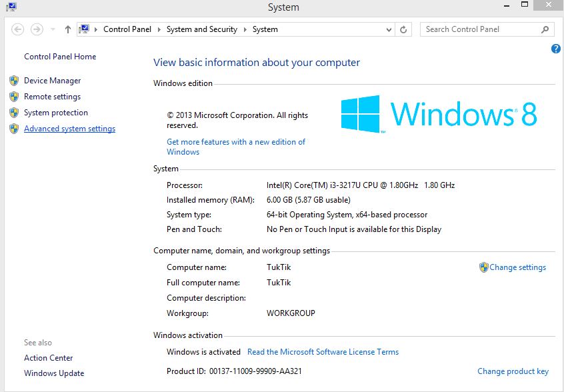564x392 pixels.
Task: Click the TukTik value beside Computer name
Action: coord(279,267)
